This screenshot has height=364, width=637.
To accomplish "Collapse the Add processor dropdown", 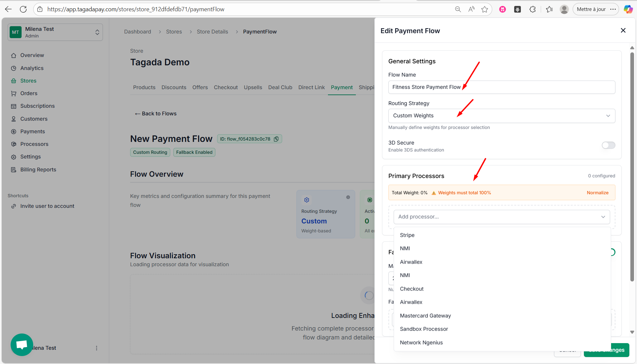I will [502, 217].
